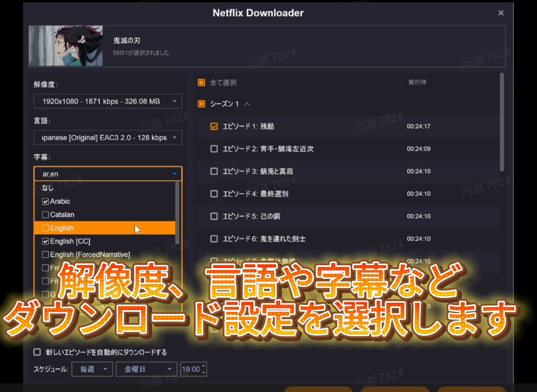
Task: Select the なし subtitle option
Action: click(104, 188)
